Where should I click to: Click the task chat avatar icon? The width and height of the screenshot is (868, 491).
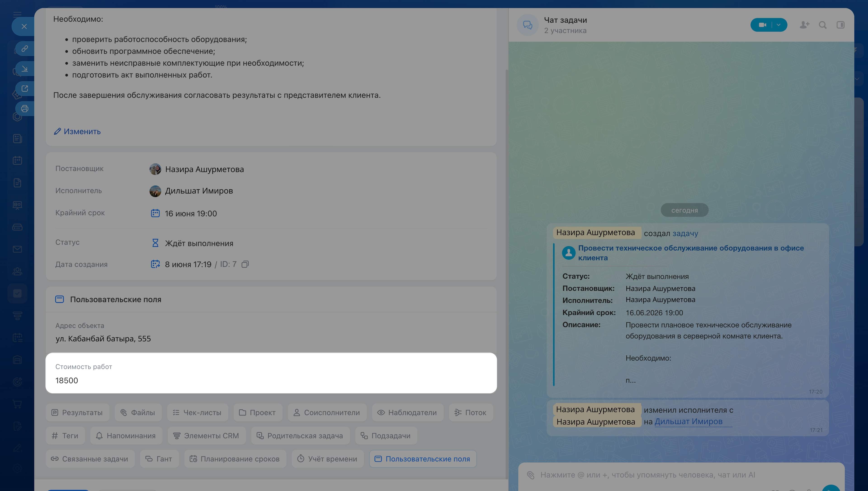pyautogui.click(x=528, y=25)
